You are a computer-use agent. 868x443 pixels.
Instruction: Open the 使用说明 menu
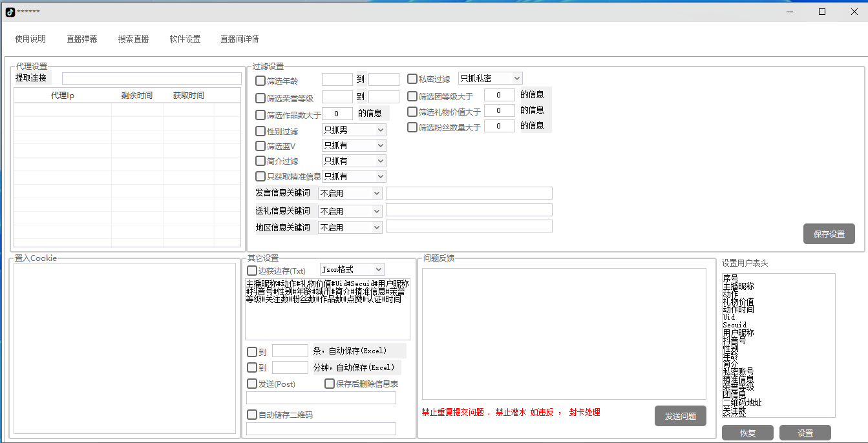pyautogui.click(x=30, y=39)
